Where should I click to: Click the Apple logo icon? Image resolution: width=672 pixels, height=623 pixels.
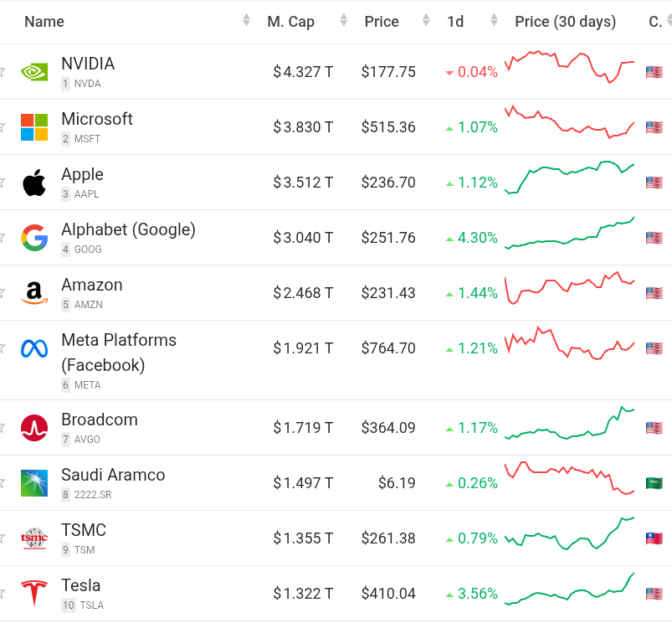(x=34, y=183)
